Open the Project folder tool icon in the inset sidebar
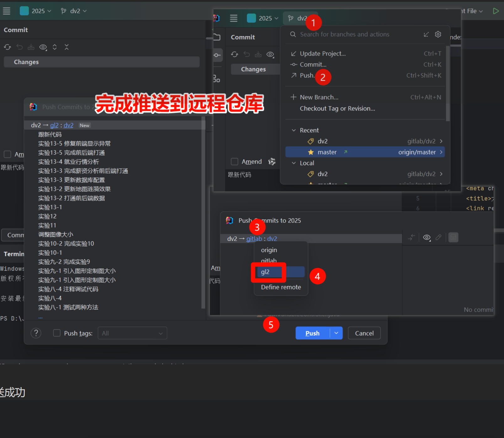Viewport: 504px width, 438px height. (217, 37)
